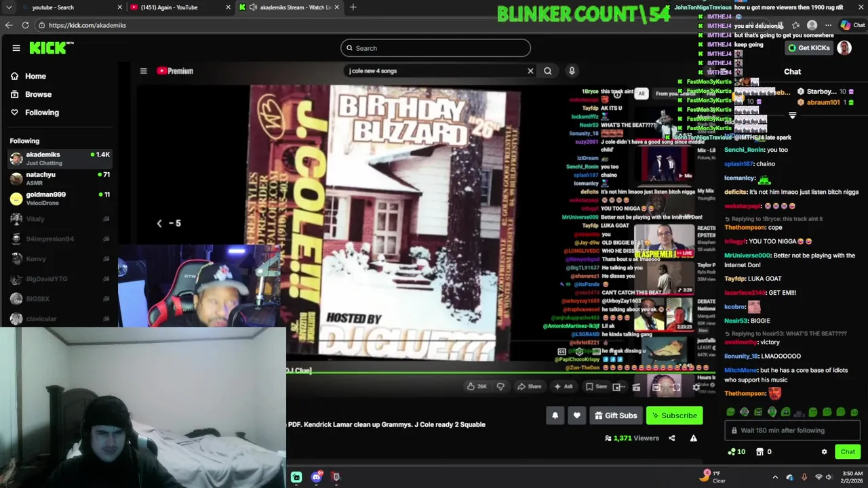The image size is (868, 488).
Task: Open Discord from the taskbar
Action: (316, 477)
